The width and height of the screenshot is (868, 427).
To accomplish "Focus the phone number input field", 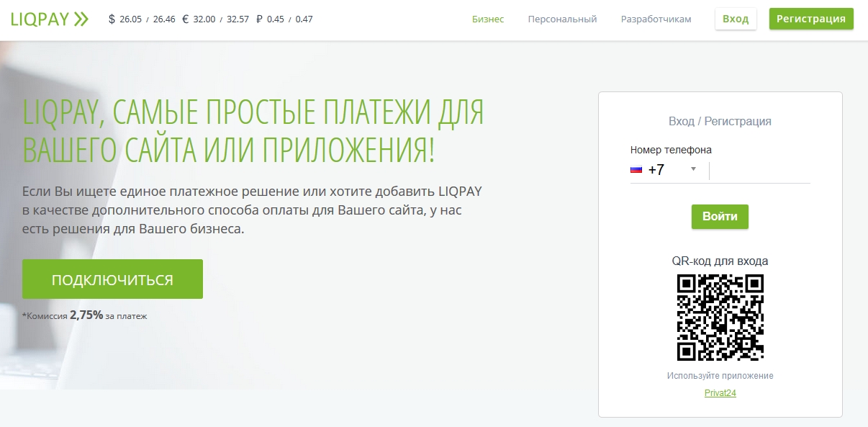I will pos(760,171).
